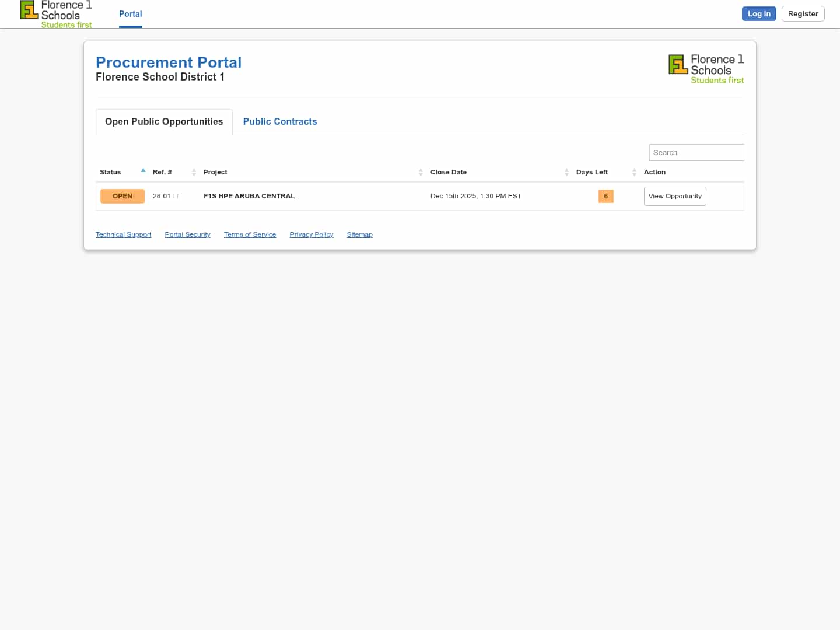This screenshot has width=840, height=630.
Task: Click the ascending sort arrow on Status column
Action: pyautogui.click(x=143, y=170)
